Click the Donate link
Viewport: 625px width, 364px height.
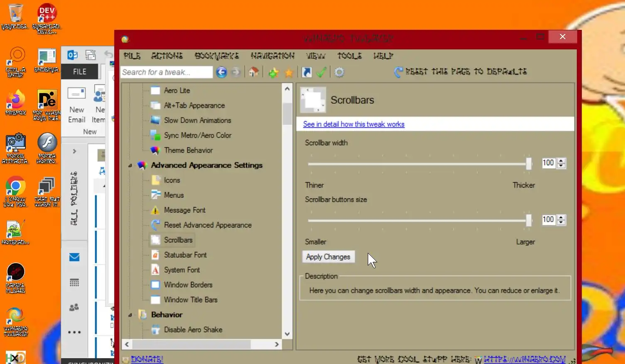147,359
